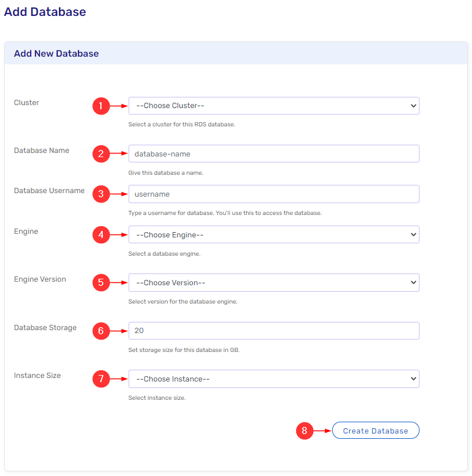472x476 pixels.
Task: Click the red number 6 marker
Action: 101,331
